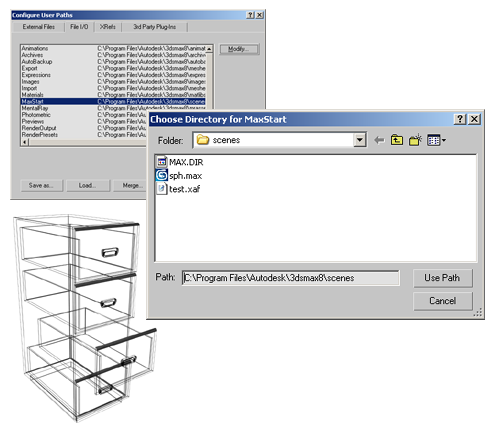Click the Use Path button
The image size is (495, 436).
point(443,278)
